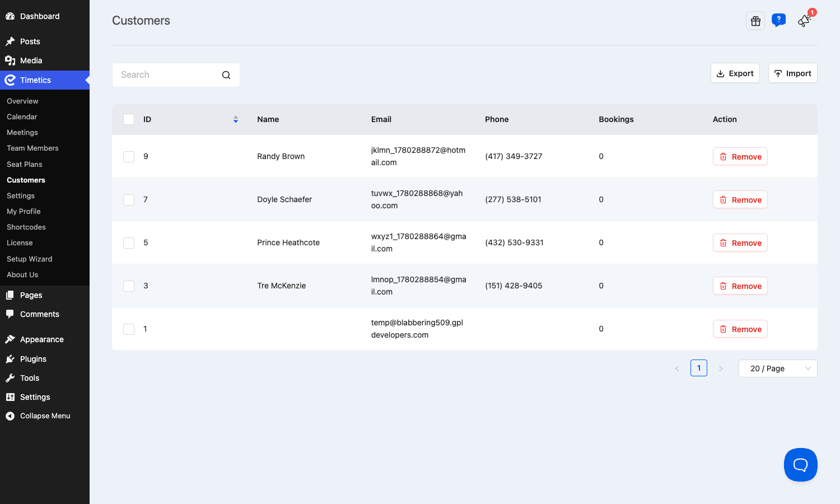Remove customer Doyle Schaefer

coord(740,200)
